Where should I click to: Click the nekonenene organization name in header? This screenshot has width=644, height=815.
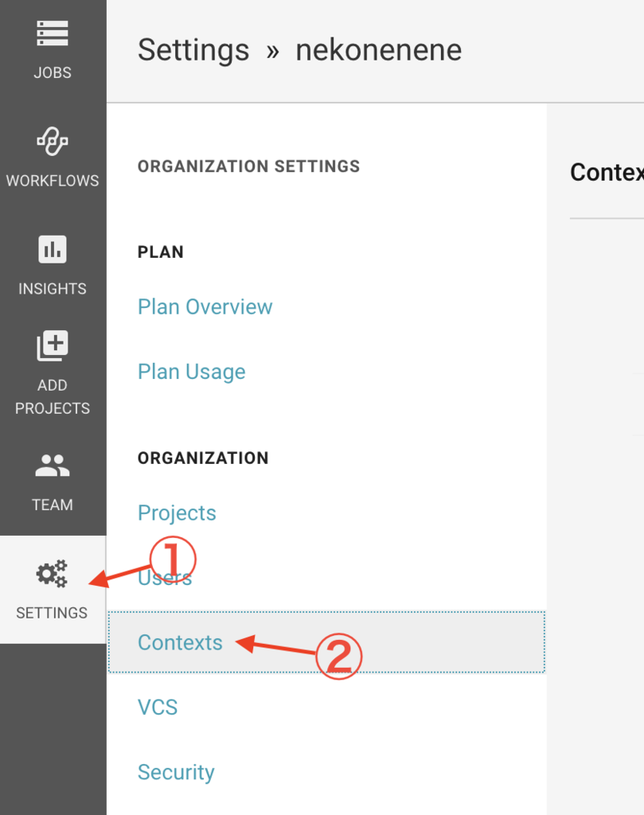378,50
